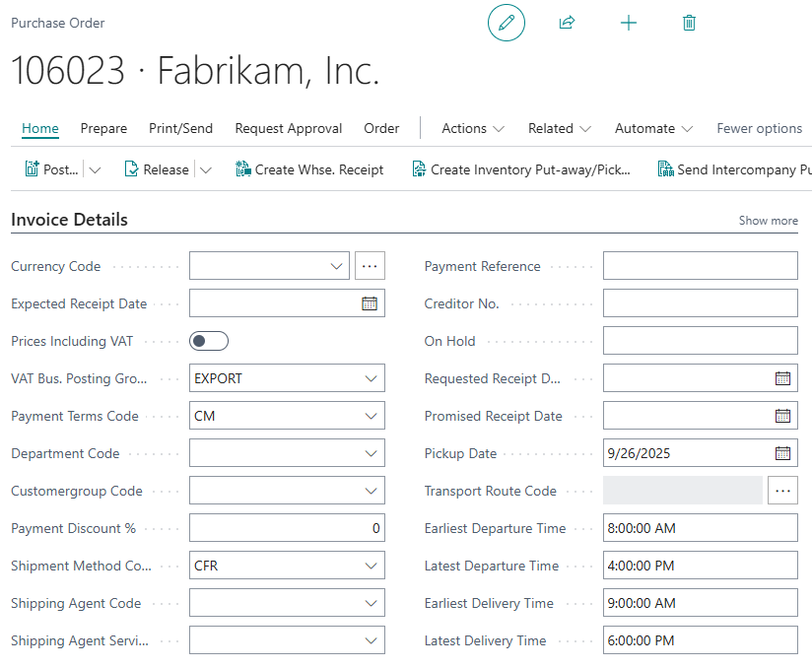The height and width of the screenshot is (668, 812).
Task: Click ellipsis button beside Currency Code
Action: coord(370,266)
